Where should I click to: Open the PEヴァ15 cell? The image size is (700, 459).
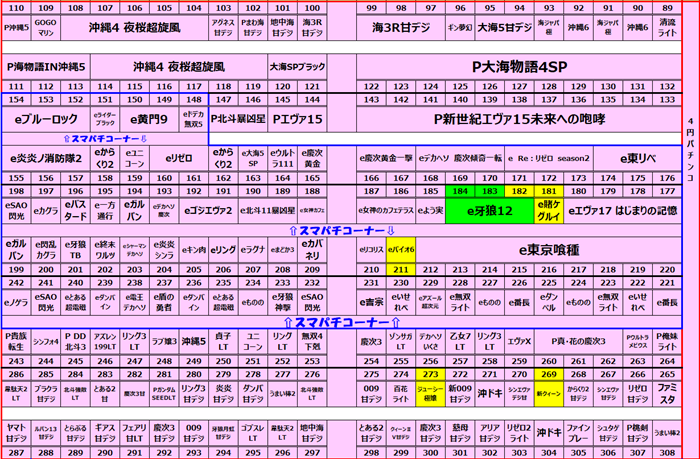[x=297, y=119]
